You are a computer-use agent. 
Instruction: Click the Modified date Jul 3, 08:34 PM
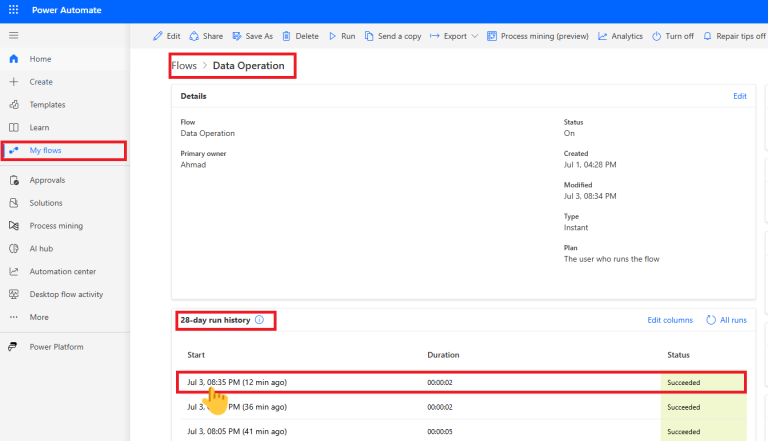click(x=590, y=196)
